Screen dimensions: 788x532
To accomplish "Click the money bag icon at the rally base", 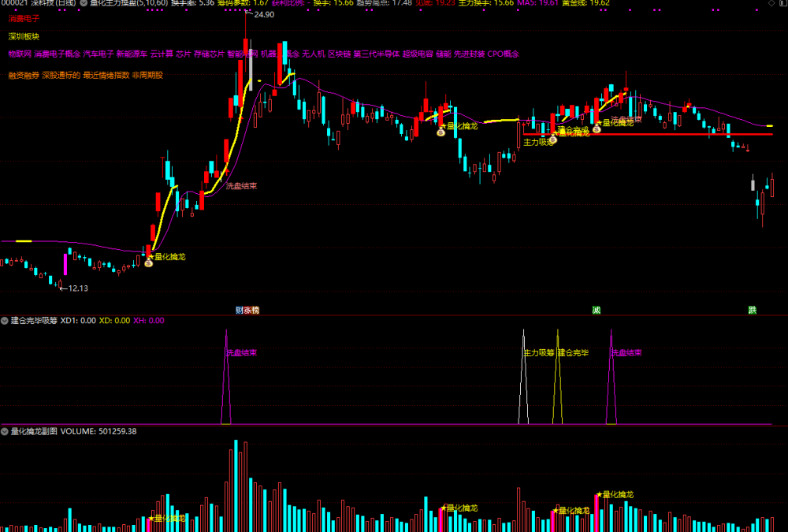I will point(148,262).
